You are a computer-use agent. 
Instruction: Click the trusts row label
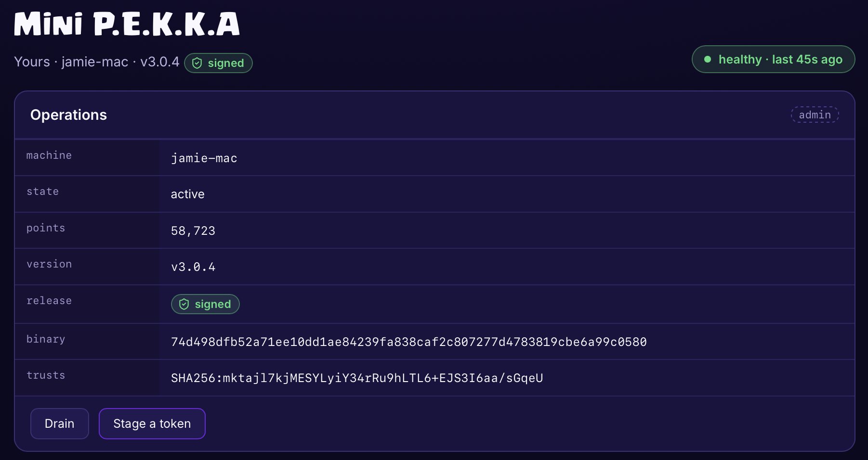46,375
